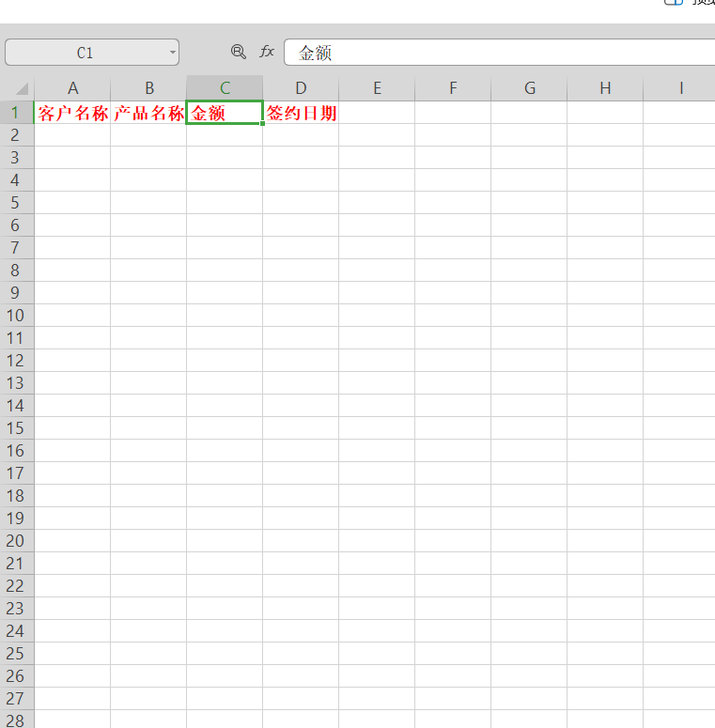Select row 8 header

click(x=17, y=271)
